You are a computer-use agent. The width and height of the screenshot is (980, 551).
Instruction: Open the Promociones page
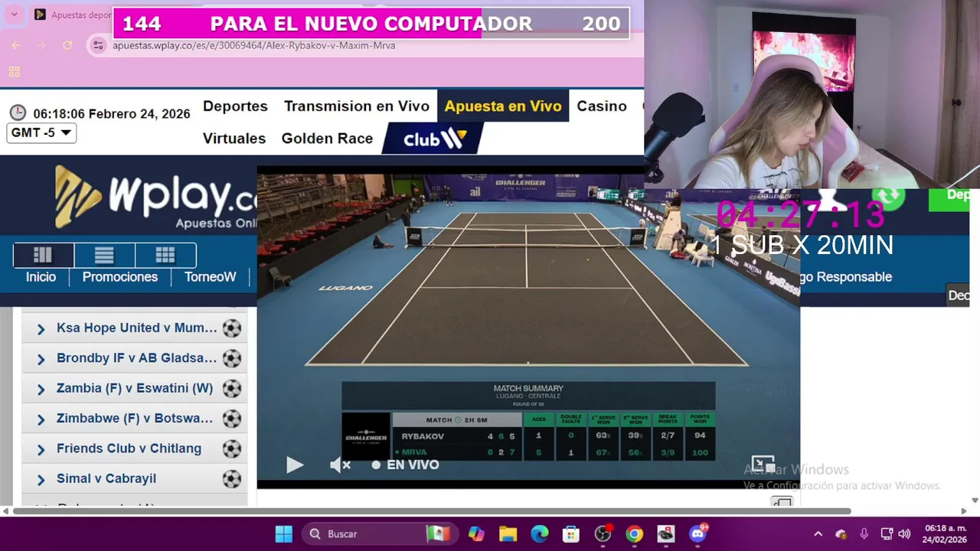(x=120, y=277)
